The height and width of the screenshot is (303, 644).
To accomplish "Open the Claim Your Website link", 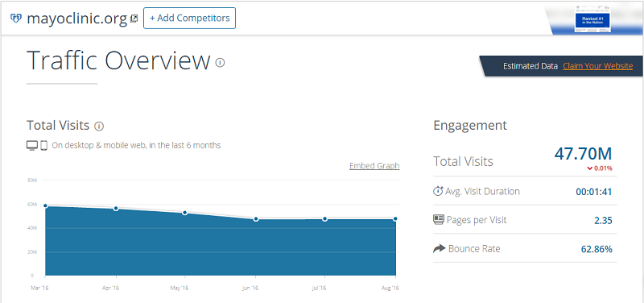I will (x=597, y=66).
